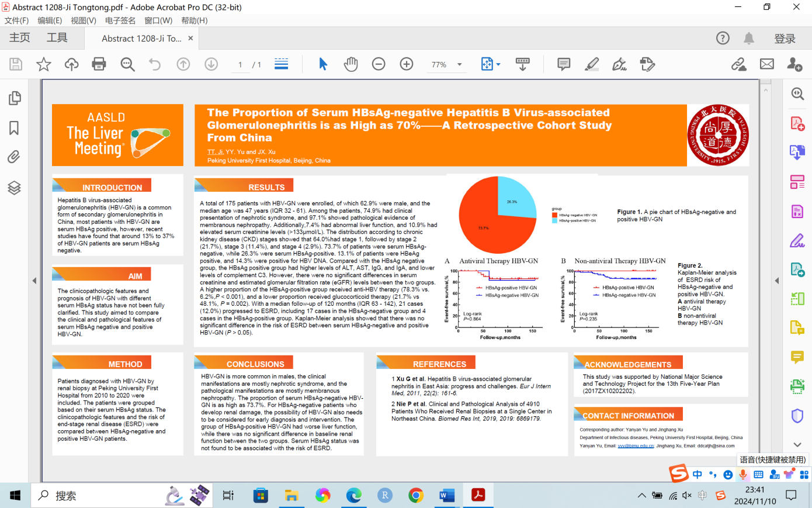Viewport: 812px width, 508px height.
Task: Open the 编辑(E) menu
Action: pyautogui.click(x=50, y=20)
